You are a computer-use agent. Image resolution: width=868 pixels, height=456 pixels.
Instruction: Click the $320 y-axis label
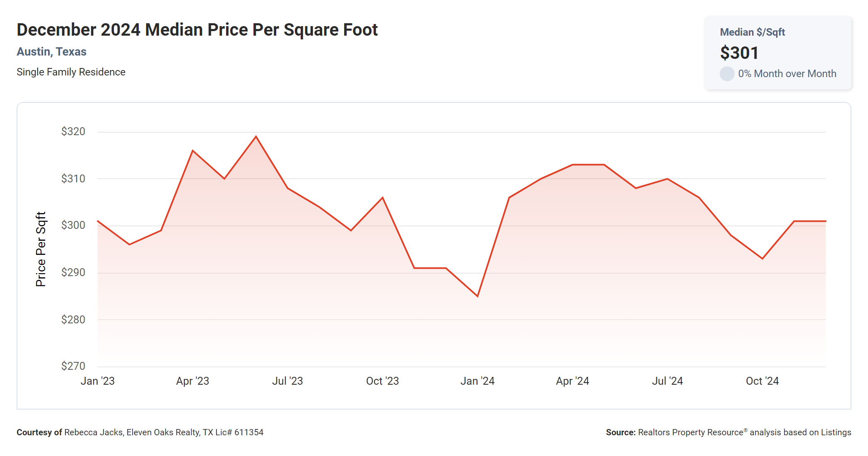click(x=73, y=131)
